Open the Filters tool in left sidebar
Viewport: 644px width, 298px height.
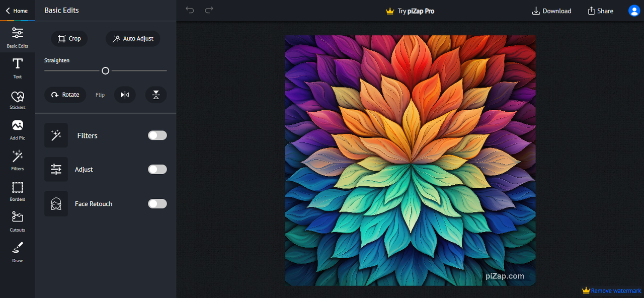pyautogui.click(x=17, y=161)
